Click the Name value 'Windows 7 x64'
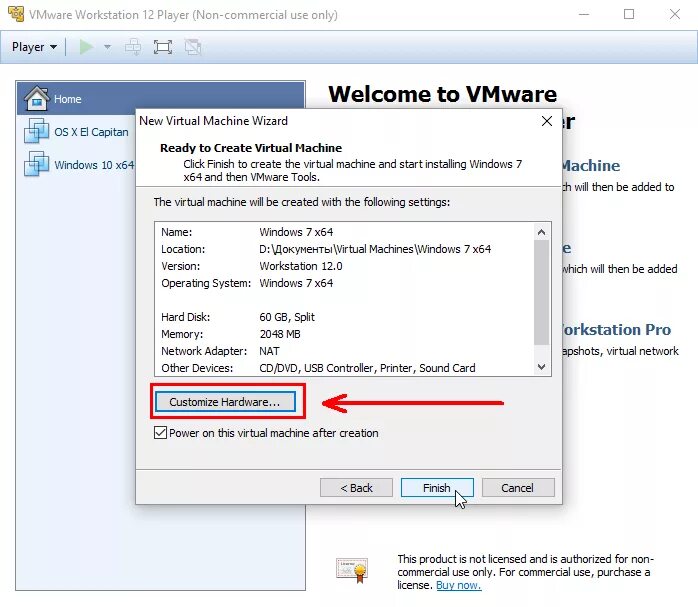Image resolution: width=698 pixels, height=607 pixels. [x=296, y=232]
